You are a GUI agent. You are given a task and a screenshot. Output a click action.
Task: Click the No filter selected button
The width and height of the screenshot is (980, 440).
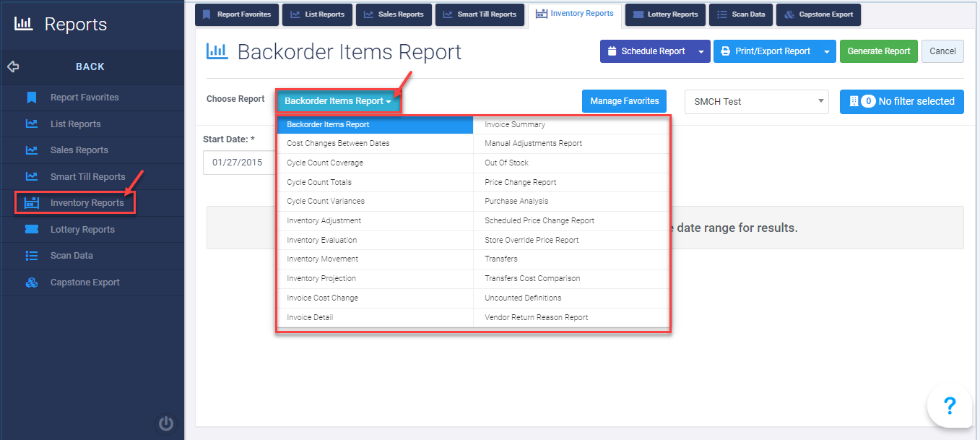[x=901, y=101]
